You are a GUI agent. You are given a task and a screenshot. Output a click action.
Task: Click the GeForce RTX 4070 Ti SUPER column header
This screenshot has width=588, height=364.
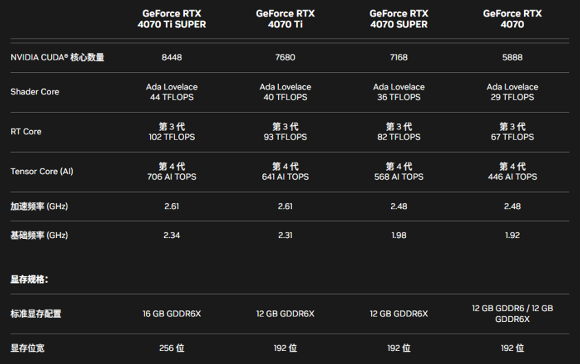[172, 19]
